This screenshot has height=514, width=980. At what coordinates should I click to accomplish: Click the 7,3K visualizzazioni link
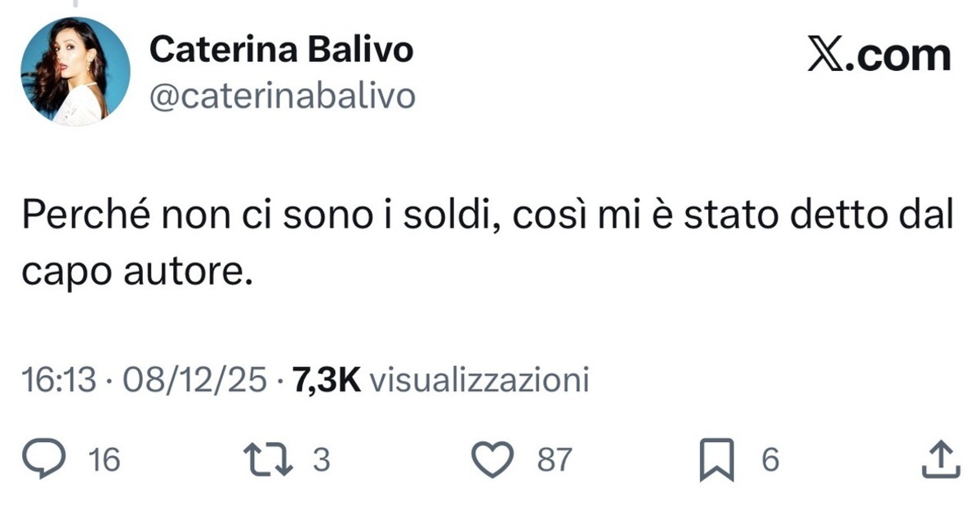pos(441,379)
